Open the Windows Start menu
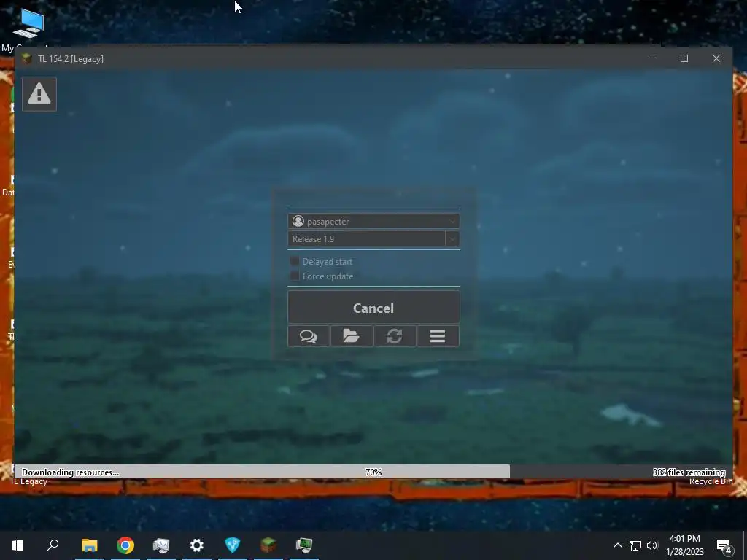This screenshot has width=747, height=560. coord(18,545)
